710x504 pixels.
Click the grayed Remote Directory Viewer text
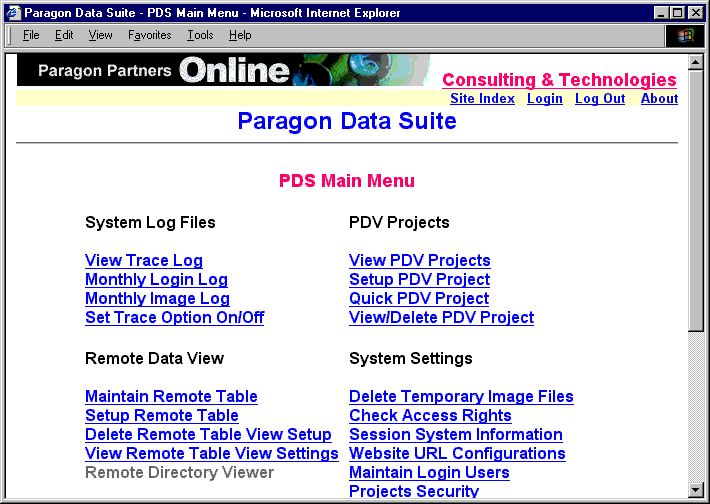point(179,473)
